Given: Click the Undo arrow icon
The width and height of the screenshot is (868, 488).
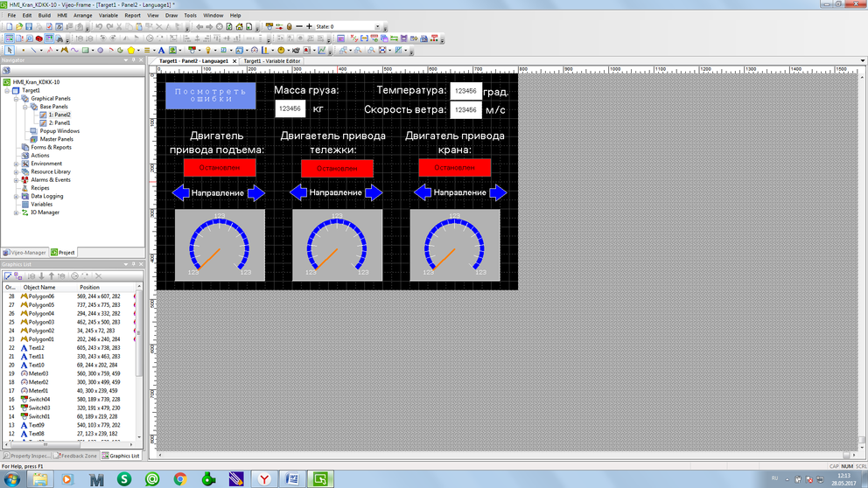Looking at the screenshot, I should 99,26.
